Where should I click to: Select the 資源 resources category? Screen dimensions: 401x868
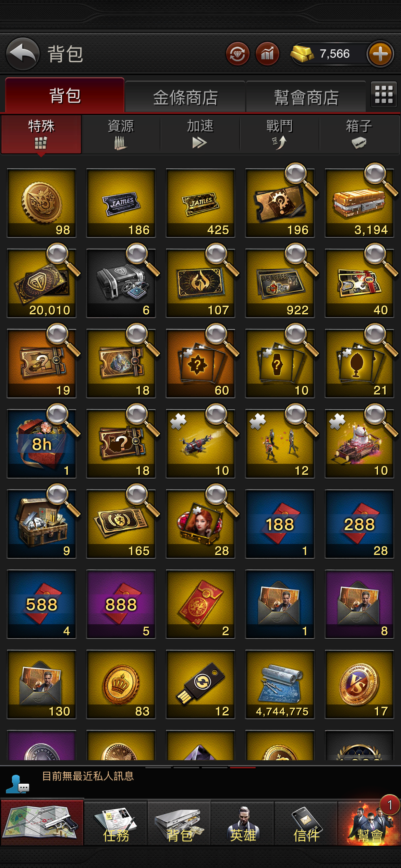click(x=121, y=134)
